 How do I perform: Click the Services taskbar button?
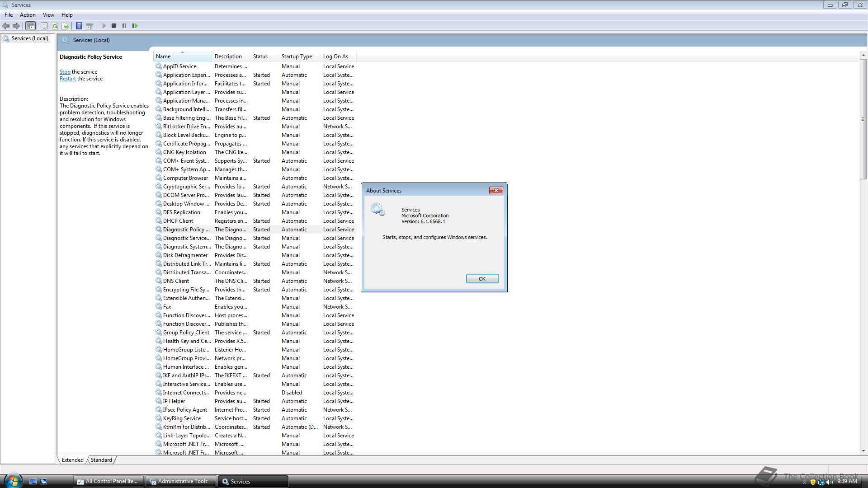point(253,482)
